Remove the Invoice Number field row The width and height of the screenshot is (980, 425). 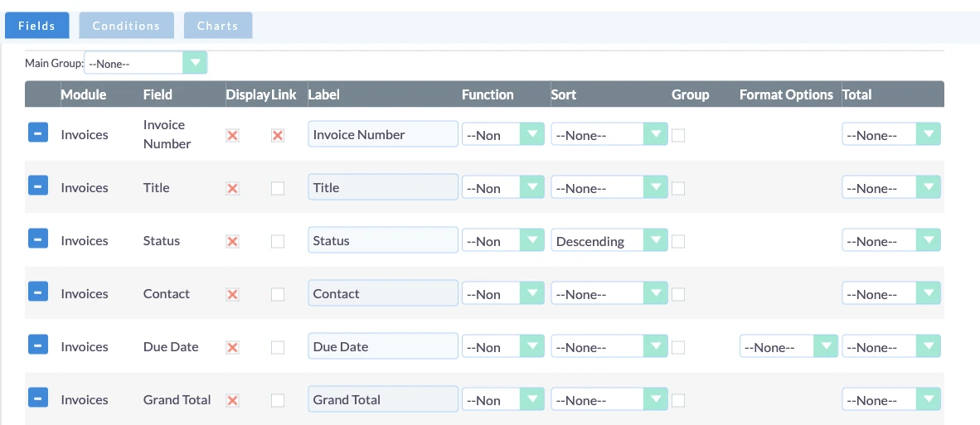pos(38,133)
